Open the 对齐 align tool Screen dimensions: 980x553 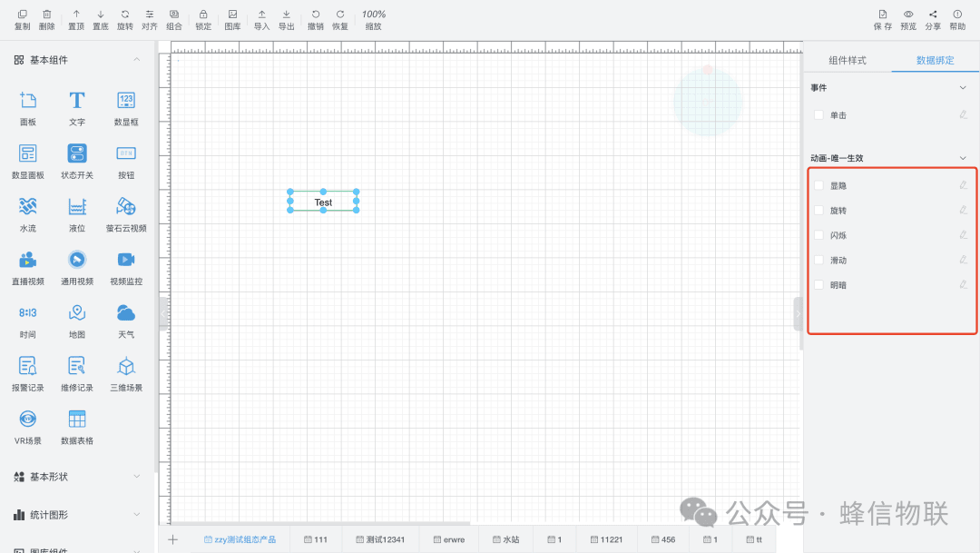[x=150, y=19]
